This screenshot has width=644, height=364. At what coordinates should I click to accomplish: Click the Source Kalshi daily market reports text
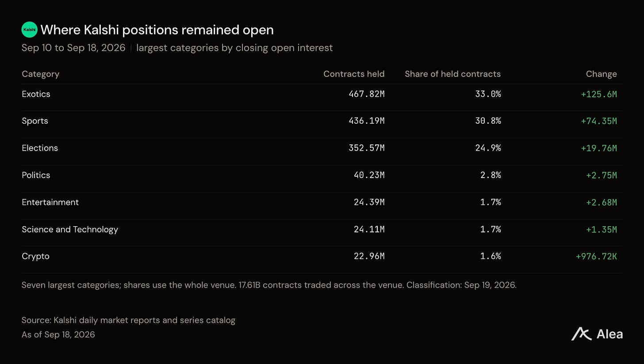tap(128, 320)
